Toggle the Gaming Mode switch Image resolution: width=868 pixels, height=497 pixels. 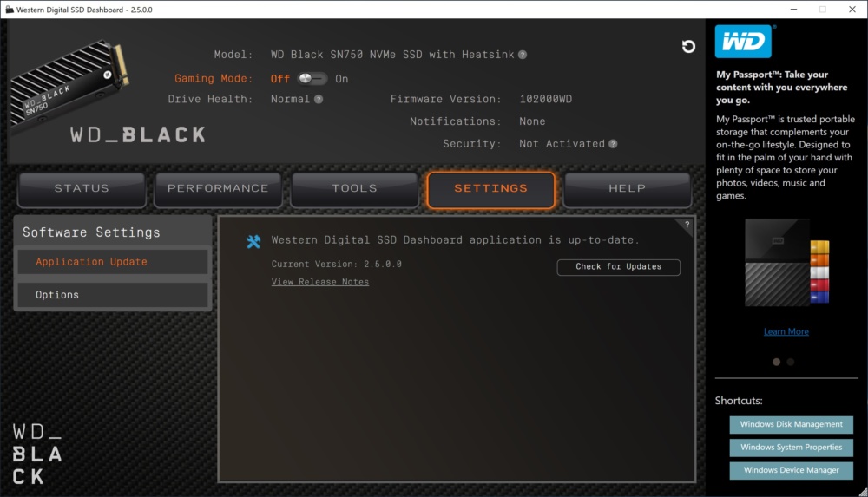312,79
